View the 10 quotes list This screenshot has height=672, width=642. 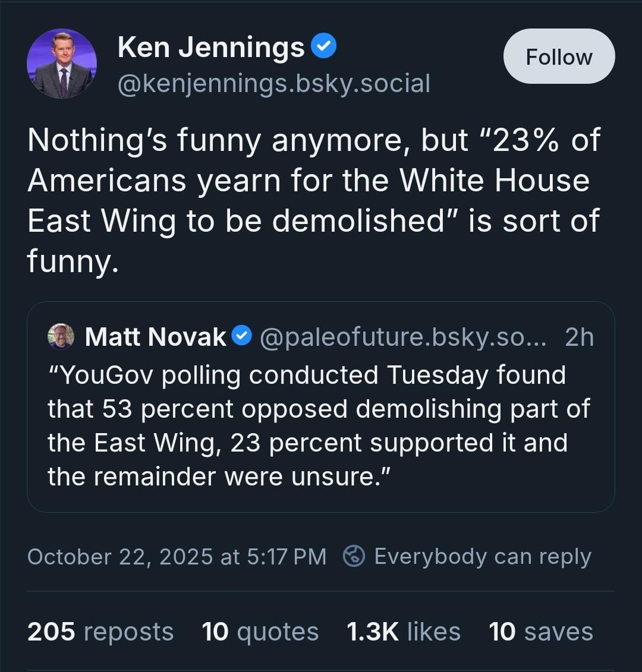260,632
